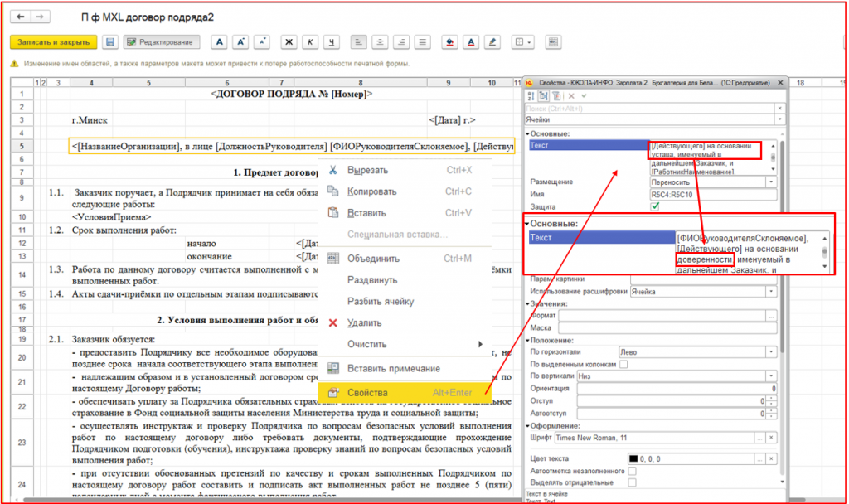This screenshot has width=849, height=504.
Task: Open the Ячейки object dropdown
Action: (x=779, y=119)
